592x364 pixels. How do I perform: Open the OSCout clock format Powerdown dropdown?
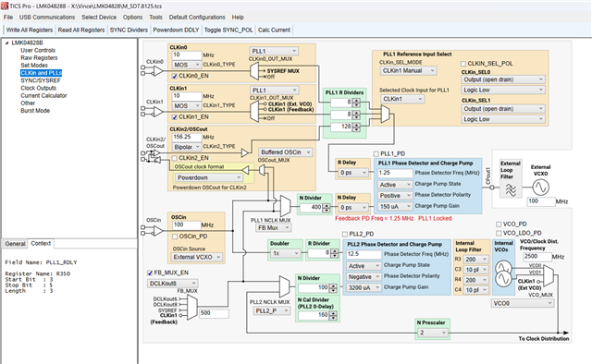pyautogui.click(x=209, y=177)
